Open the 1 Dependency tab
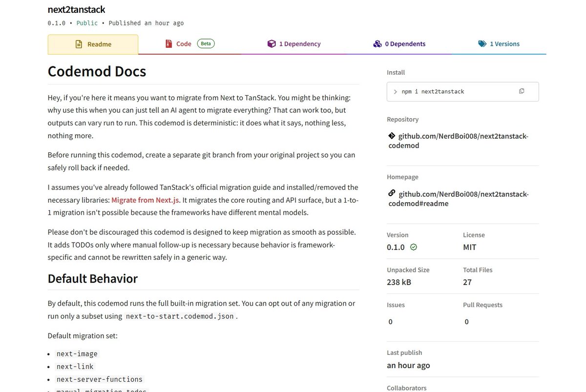The height and width of the screenshot is (392, 586). point(294,44)
